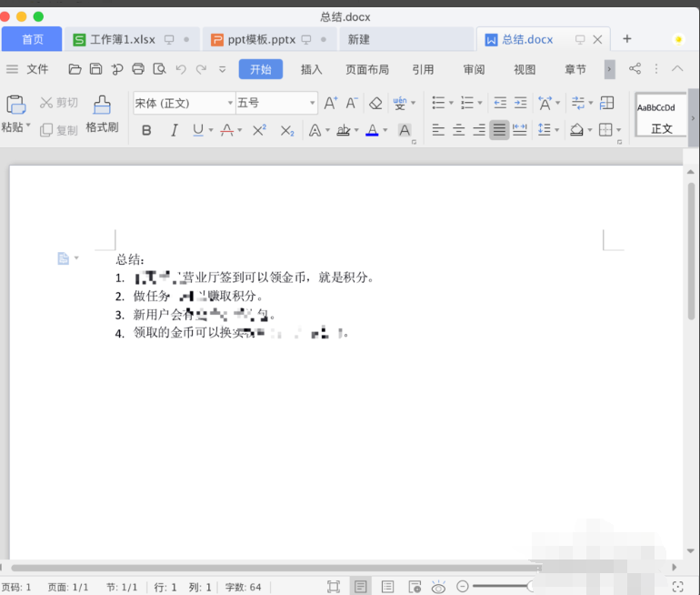Click the Save document icon
This screenshot has width=700, height=595.
[x=95, y=69]
